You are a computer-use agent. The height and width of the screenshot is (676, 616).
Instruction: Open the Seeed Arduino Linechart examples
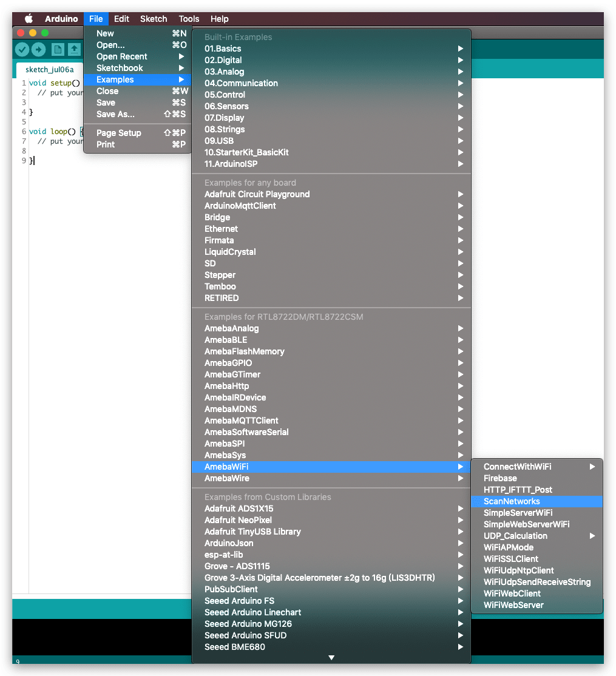pyautogui.click(x=331, y=612)
